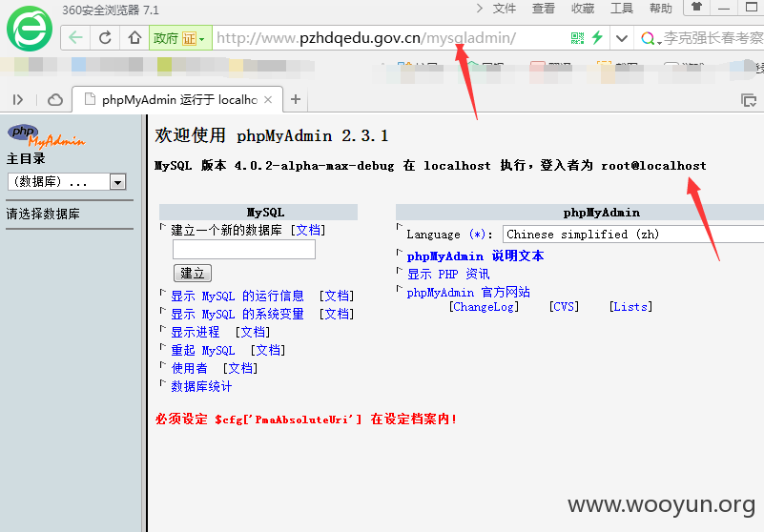Open the [ChangeLog] link

click(x=484, y=306)
